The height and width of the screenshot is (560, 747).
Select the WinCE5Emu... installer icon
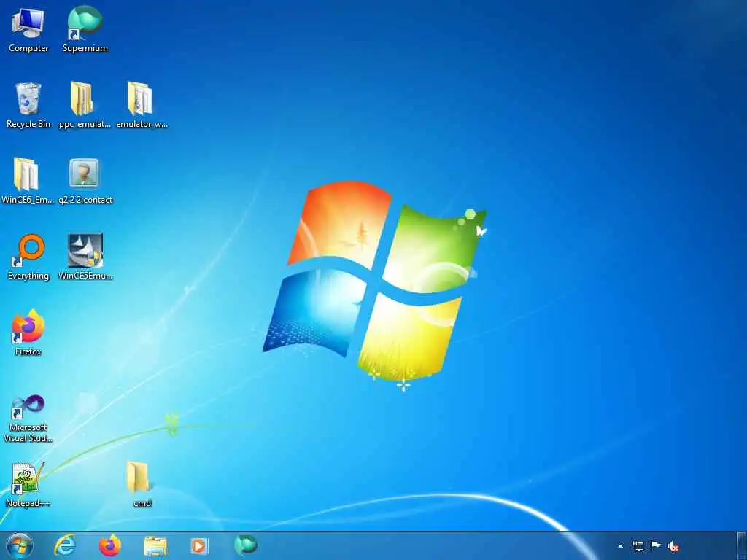(85, 257)
